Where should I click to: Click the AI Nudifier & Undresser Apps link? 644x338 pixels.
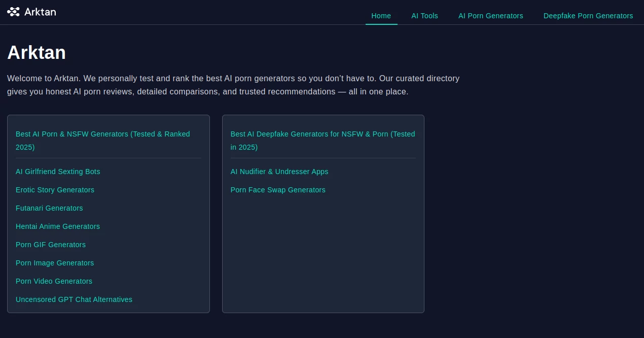(x=279, y=172)
